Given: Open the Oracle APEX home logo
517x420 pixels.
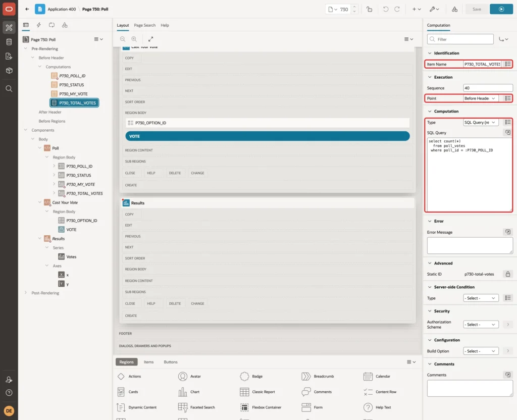Looking at the screenshot, I should [x=9, y=9].
